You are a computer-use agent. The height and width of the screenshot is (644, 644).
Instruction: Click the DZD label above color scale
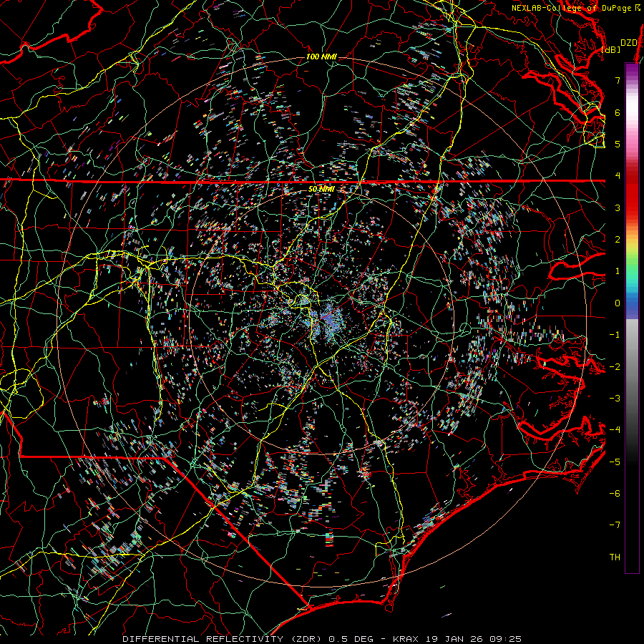coord(628,43)
